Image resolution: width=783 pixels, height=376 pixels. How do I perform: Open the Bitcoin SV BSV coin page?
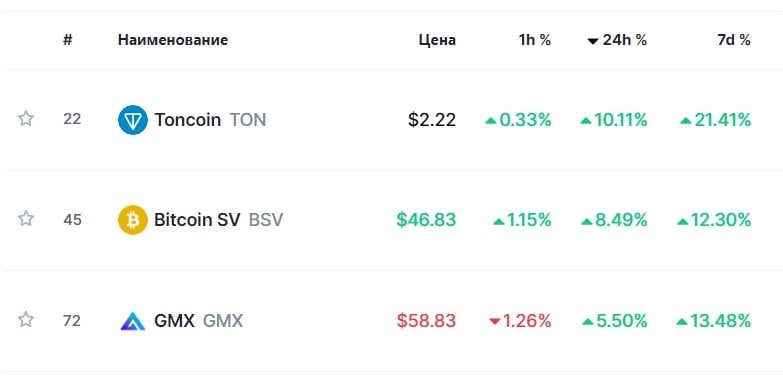pyautogui.click(x=218, y=220)
